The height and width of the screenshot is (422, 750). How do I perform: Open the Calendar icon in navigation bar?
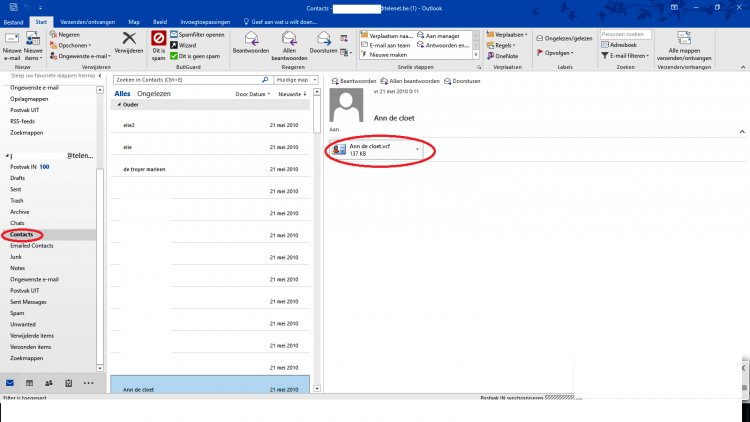29,383
